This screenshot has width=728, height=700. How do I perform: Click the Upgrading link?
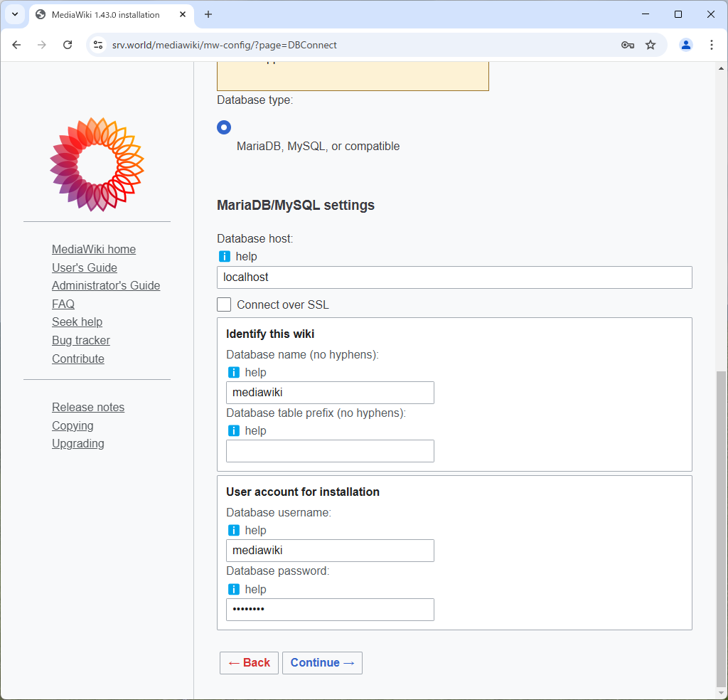[78, 444]
